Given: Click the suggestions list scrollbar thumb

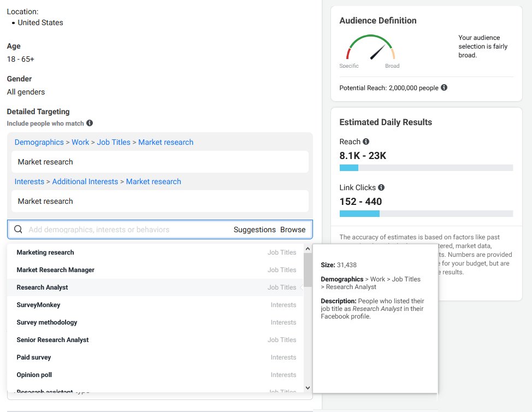Looking at the screenshot, I should [308, 270].
